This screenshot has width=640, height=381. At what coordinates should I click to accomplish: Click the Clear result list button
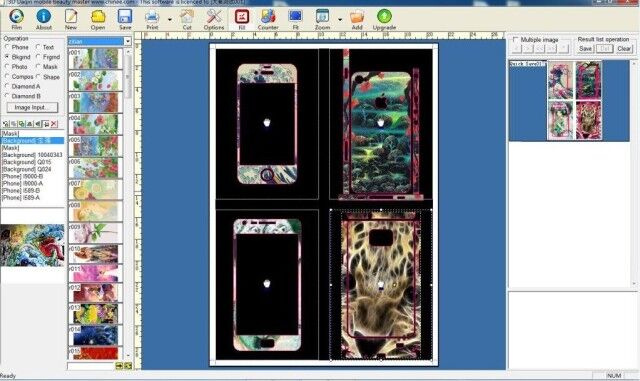point(624,49)
